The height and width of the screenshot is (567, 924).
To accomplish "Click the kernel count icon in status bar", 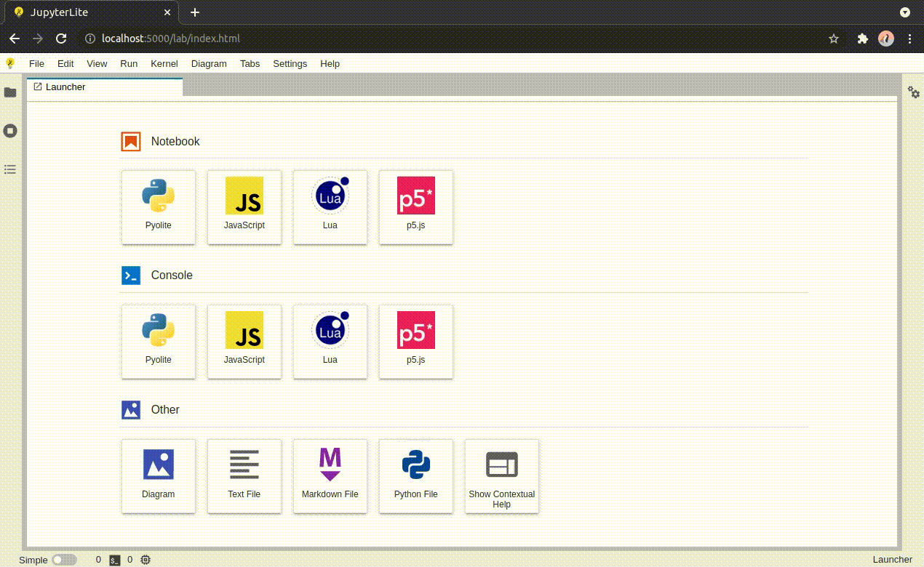I will (146, 560).
